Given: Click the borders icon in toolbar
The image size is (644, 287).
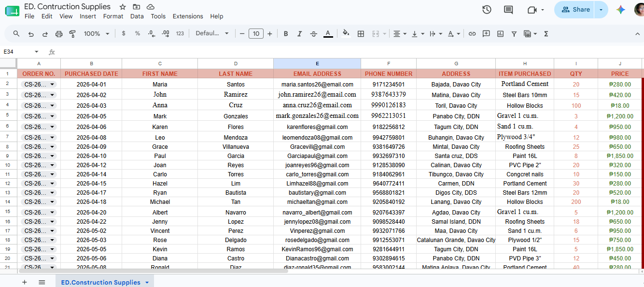Looking at the screenshot, I should click(361, 34).
